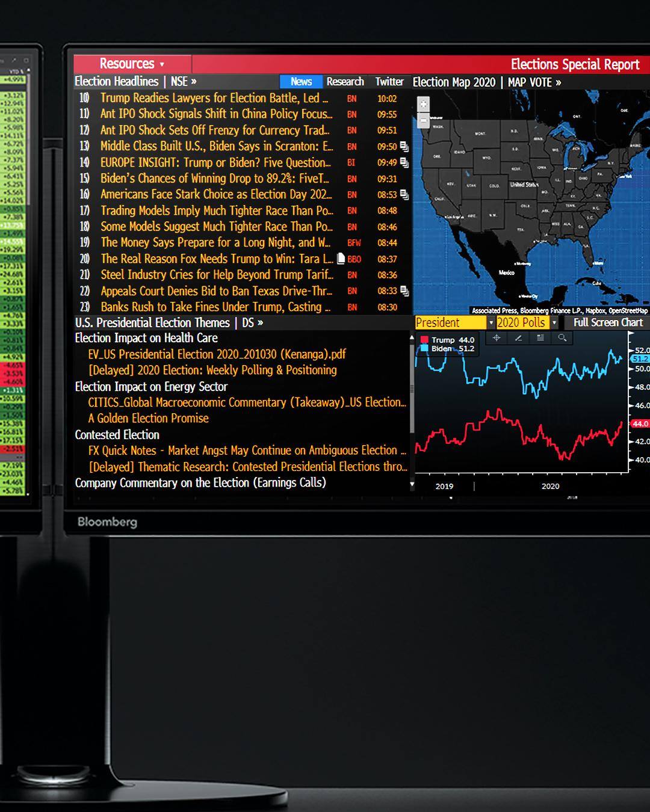
Task: Click the themes panel scroll-down arrow
Action: [x=412, y=484]
